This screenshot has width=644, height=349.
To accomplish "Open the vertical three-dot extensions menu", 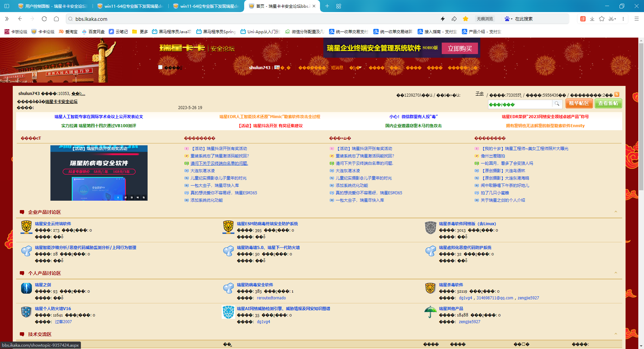I will pos(623,19).
